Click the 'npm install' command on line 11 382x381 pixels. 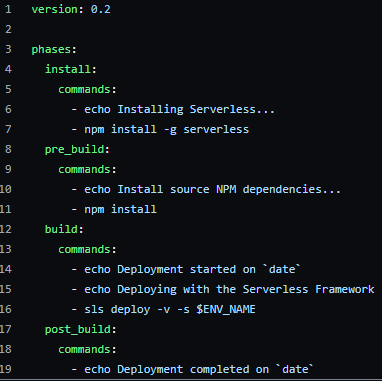[120, 209]
